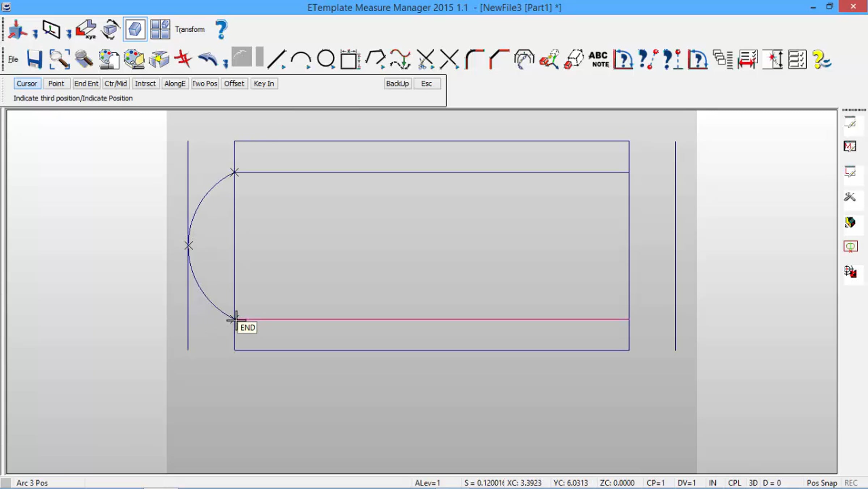Select the Fillet corner tool

point(474,59)
